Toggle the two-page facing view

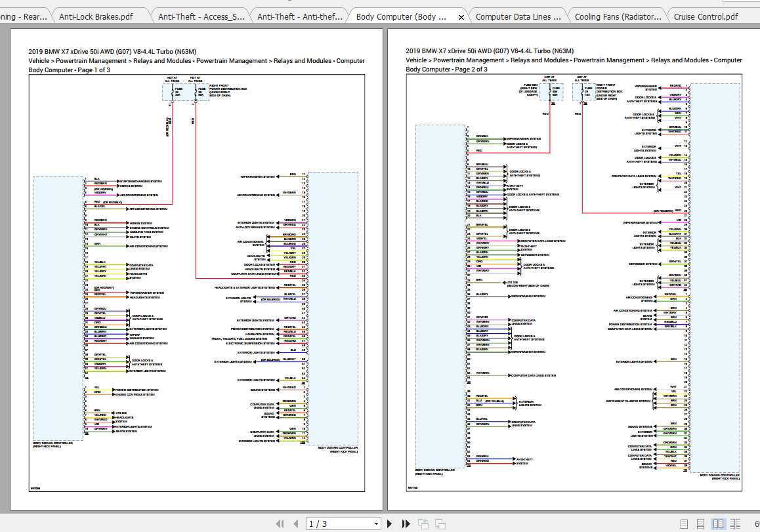point(719,523)
